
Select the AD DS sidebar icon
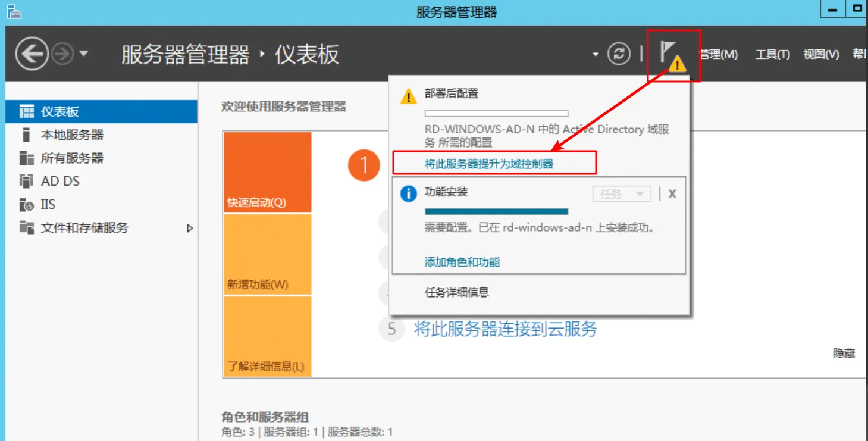[x=26, y=181]
